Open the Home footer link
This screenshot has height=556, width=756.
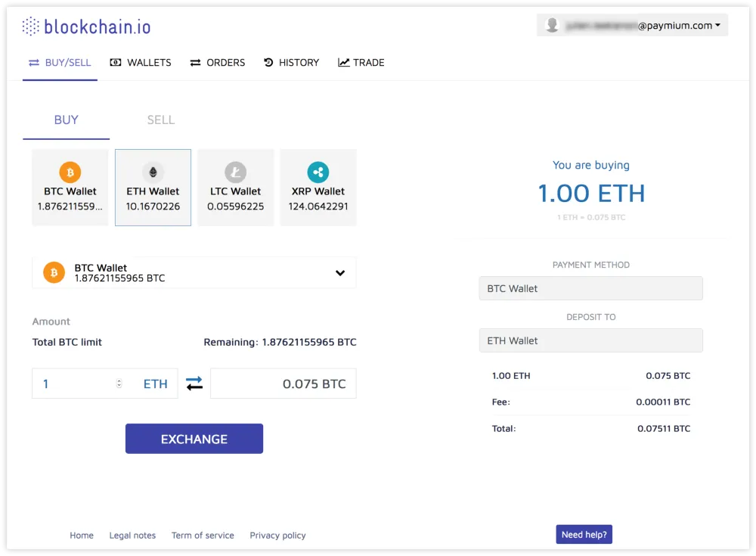(x=82, y=536)
